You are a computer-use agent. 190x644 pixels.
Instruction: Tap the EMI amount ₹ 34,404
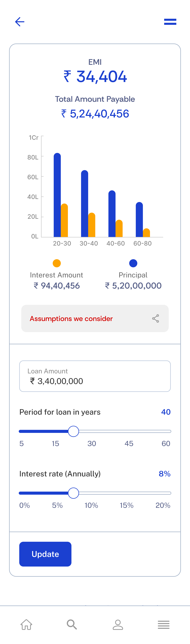click(95, 76)
